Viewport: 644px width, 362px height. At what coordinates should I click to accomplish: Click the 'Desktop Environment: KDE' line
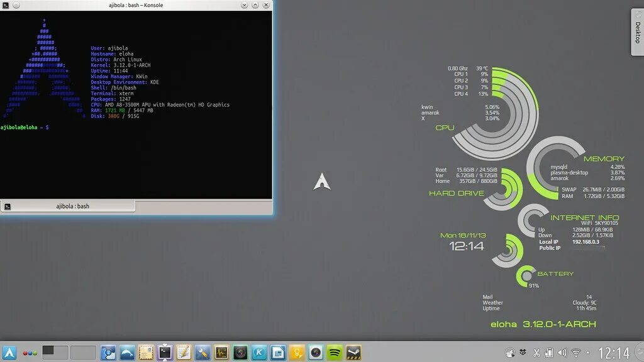click(125, 82)
